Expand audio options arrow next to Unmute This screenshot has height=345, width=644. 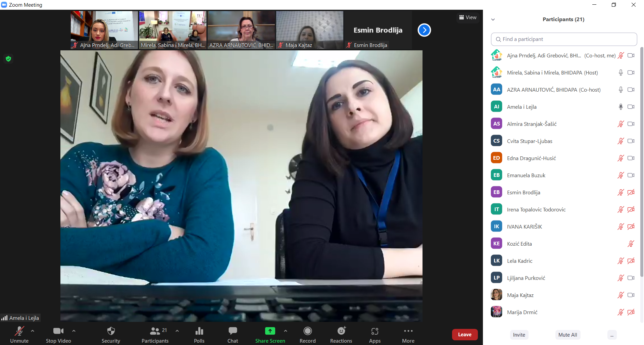pos(33,331)
